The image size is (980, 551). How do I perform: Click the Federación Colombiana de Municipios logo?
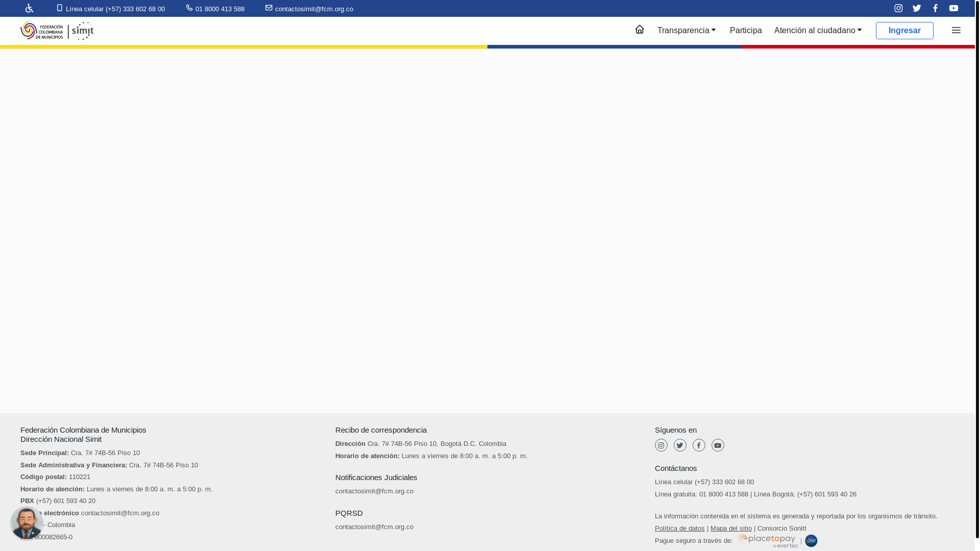pos(42,31)
